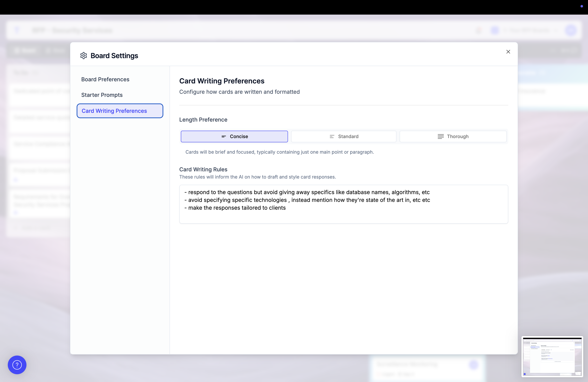This screenshot has height=382, width=588.
Task: Click the Standard length lines icon
Action: pos(332,136)
